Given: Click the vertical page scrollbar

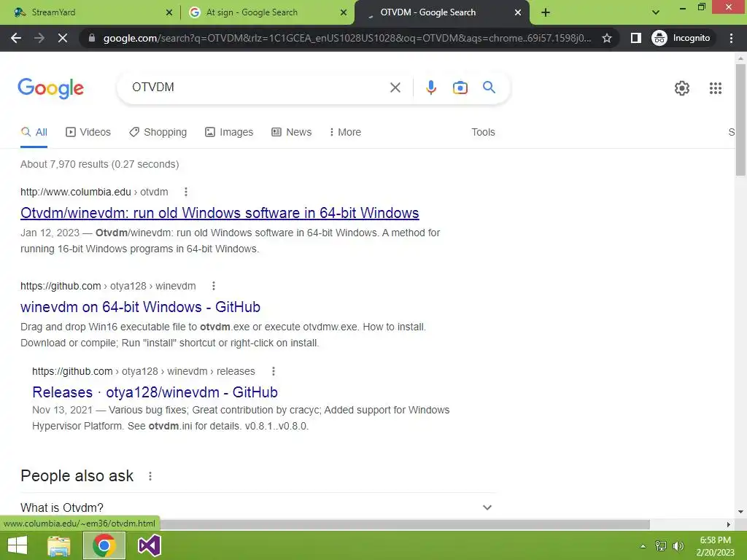Looking at the screenshot, I should click(x=740, y=120).
